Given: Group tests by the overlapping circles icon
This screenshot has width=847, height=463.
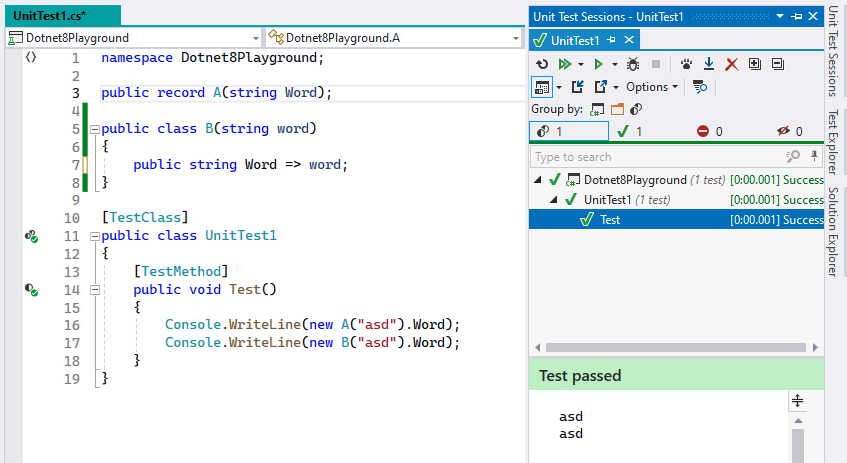Looking at the screenshot, I should (636, 110).
